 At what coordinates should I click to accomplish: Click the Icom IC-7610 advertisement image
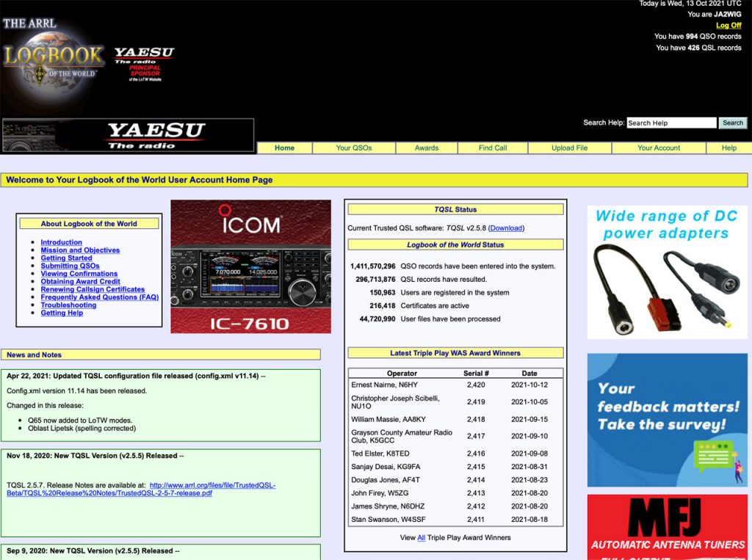click(250, 266)
